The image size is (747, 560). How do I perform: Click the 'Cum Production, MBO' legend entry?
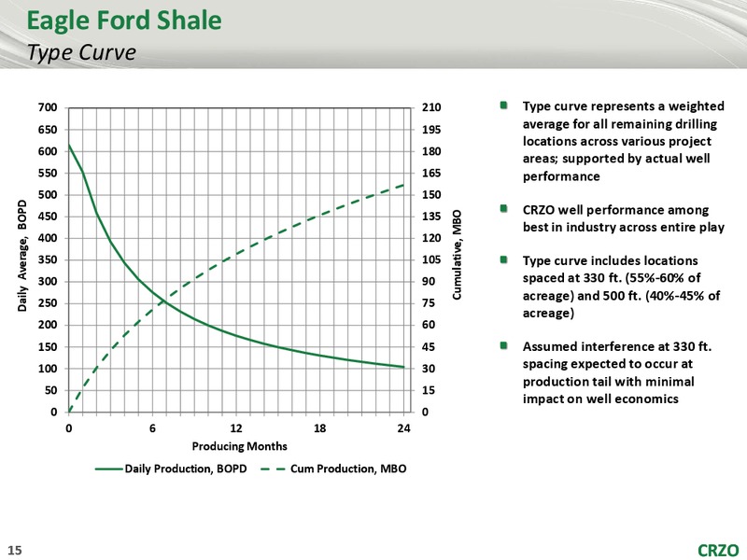coord(333,469)
